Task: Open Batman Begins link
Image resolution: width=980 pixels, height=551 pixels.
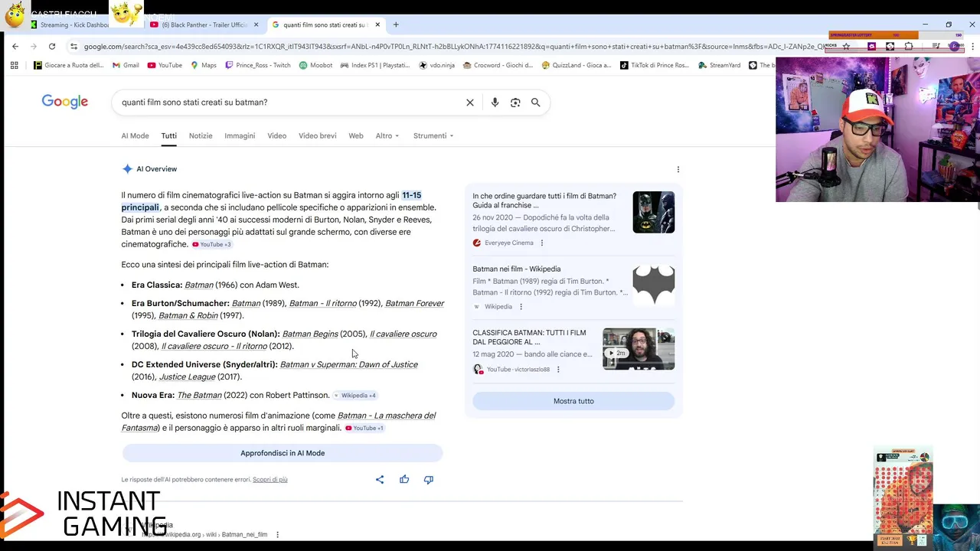Action: pos(310,334)
